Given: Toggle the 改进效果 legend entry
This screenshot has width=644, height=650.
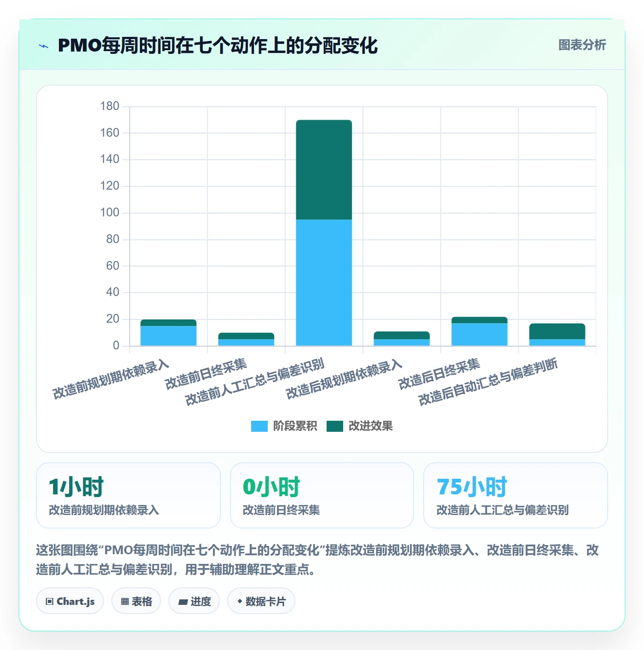Looking at the screenshot, I should 360,426.
